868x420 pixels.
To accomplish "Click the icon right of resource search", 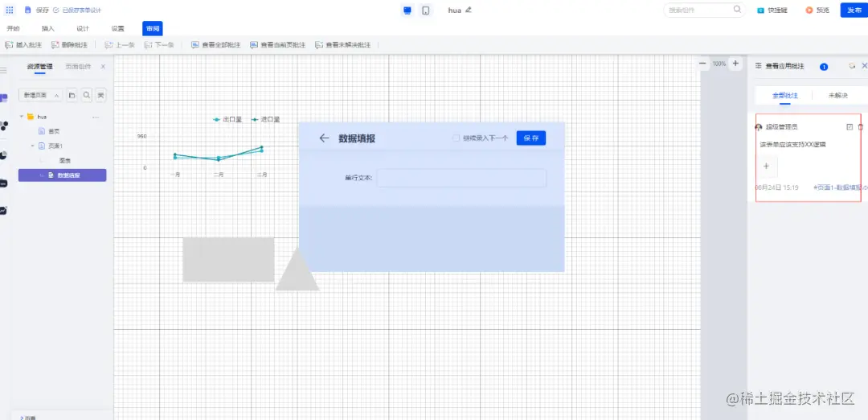I will [x=100, y=95].
